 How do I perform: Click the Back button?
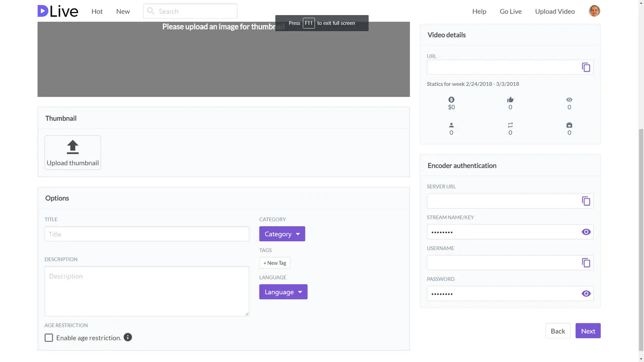coord(558,331)
